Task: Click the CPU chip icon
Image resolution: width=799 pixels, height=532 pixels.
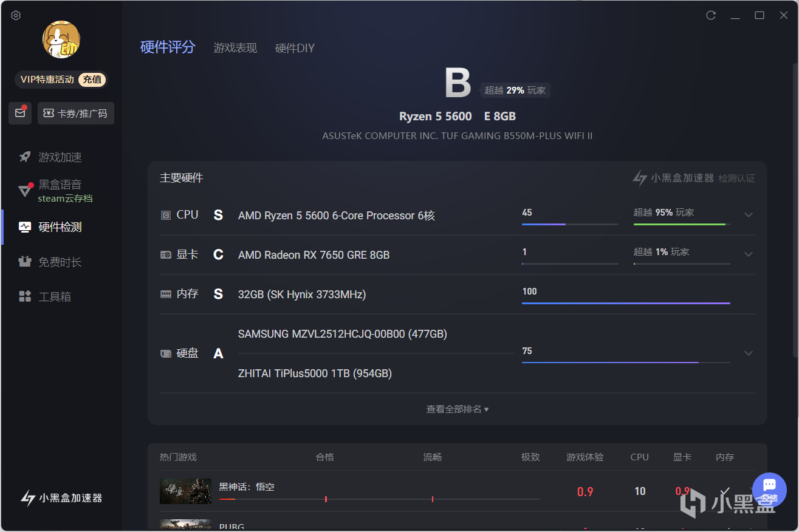Action: 165,215
